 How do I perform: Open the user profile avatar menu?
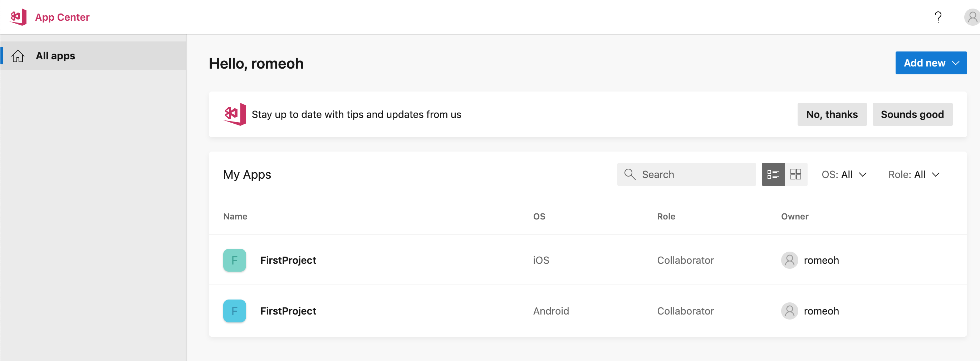pos(971,17)
